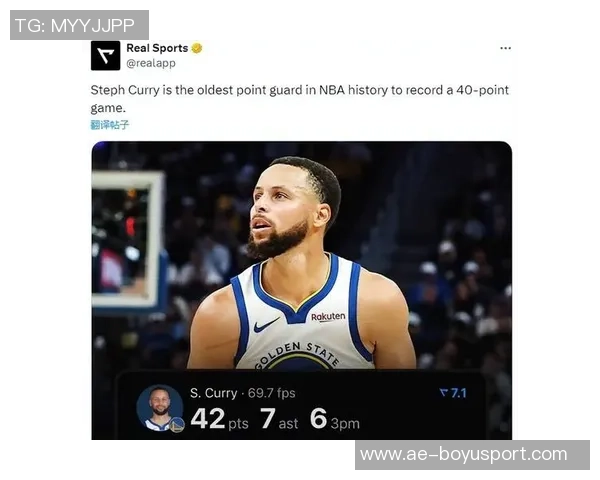Click the gold verified badge
The height and width of the screenshot is (480, 600).
click(197, 48)
